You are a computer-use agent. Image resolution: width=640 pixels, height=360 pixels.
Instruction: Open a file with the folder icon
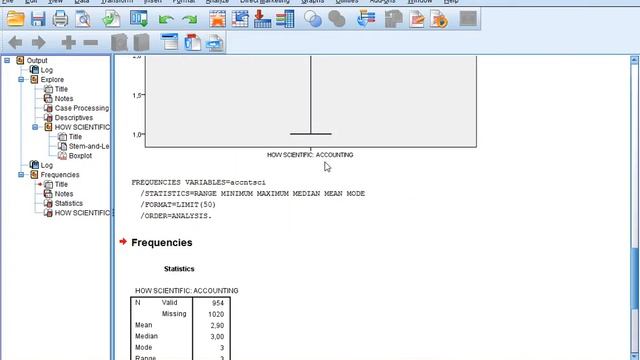coord(16,19)
